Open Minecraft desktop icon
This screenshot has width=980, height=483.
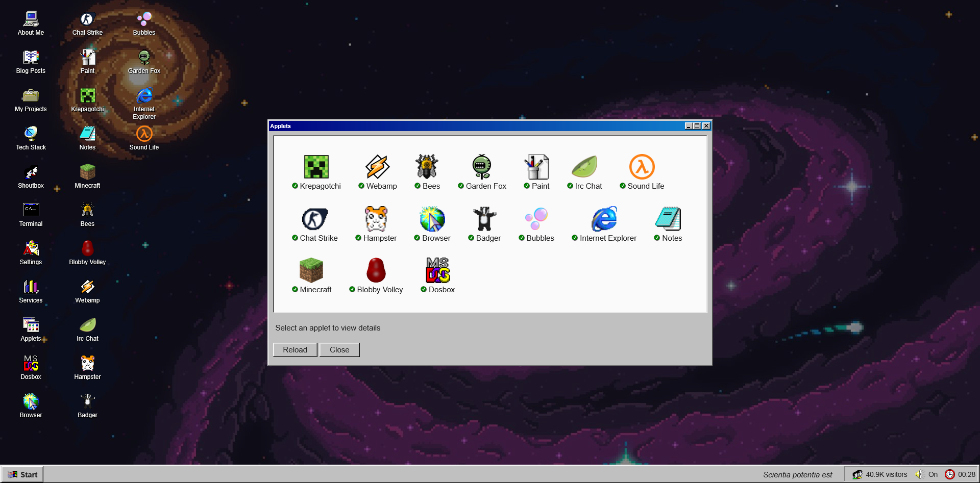pos(87,176)
